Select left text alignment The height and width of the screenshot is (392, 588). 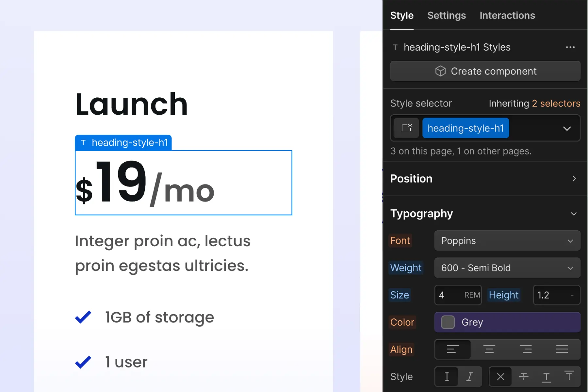(x=453, y=349)
